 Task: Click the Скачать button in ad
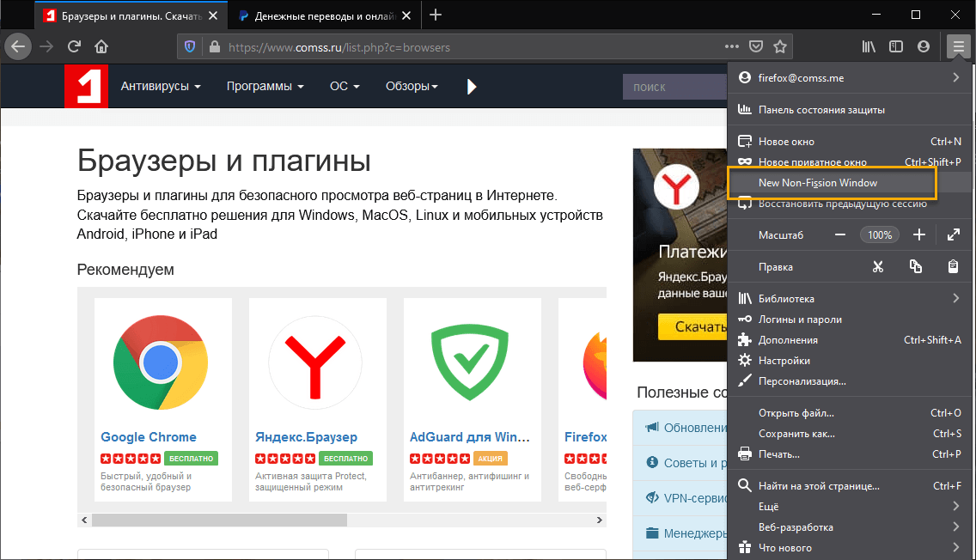tap(692, 326)
